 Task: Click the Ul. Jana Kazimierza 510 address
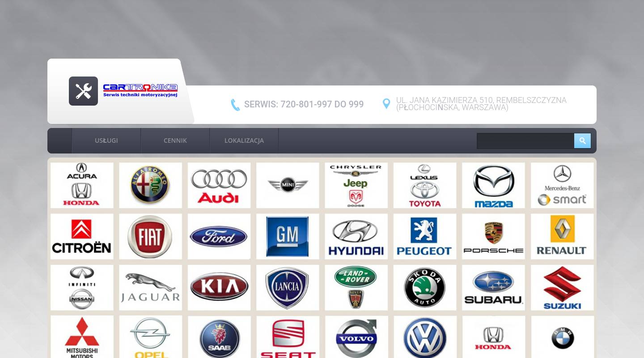[481, 104]
